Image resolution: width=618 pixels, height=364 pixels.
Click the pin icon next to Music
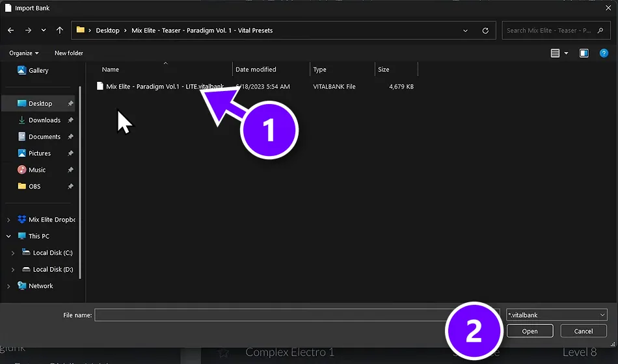point(70,170)
